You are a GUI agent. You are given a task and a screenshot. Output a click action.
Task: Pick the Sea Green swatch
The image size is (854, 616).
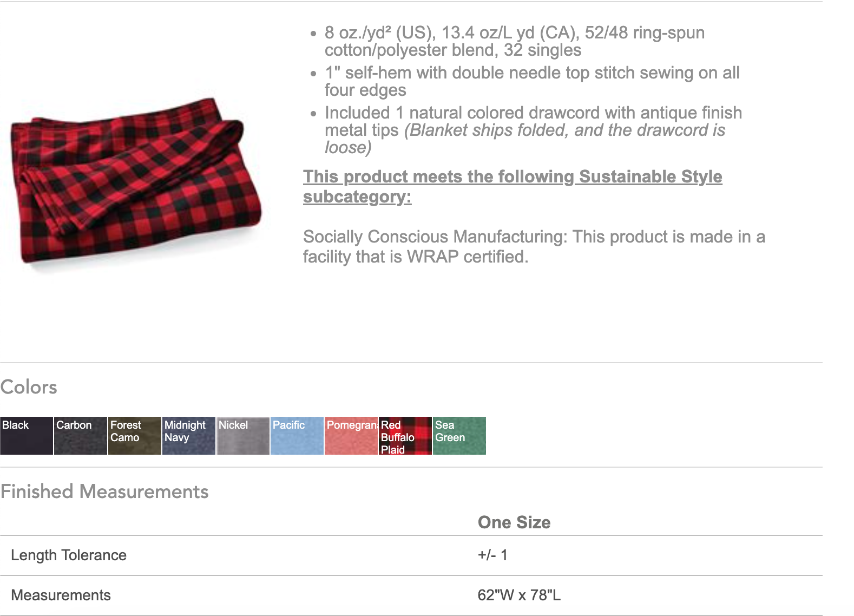pos(459,436)
